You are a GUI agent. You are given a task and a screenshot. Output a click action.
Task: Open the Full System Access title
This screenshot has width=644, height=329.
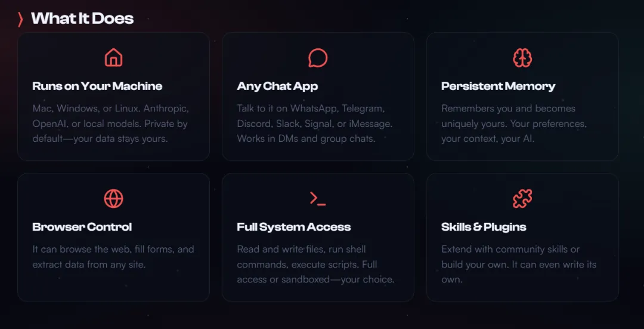(x=293, y=226)
